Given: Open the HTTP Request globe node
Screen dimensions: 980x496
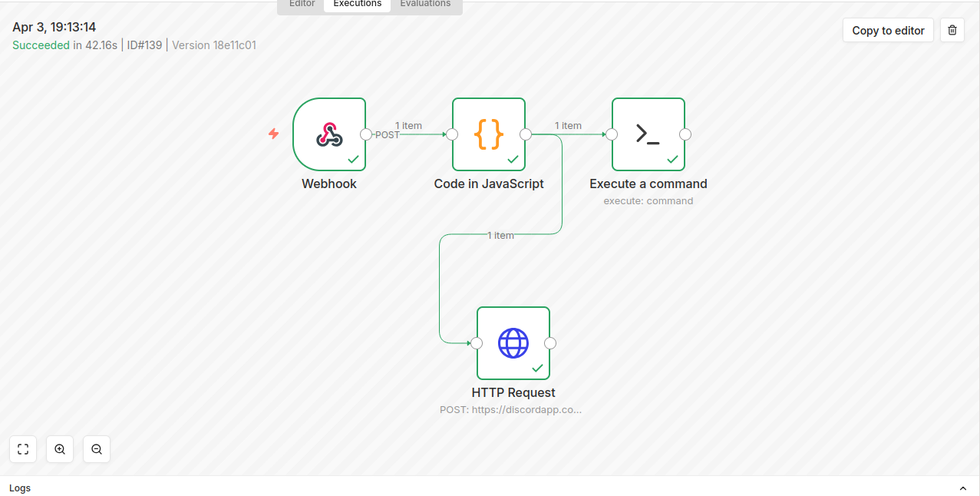Looking at the screenshot, I should [x=513, y=343].
